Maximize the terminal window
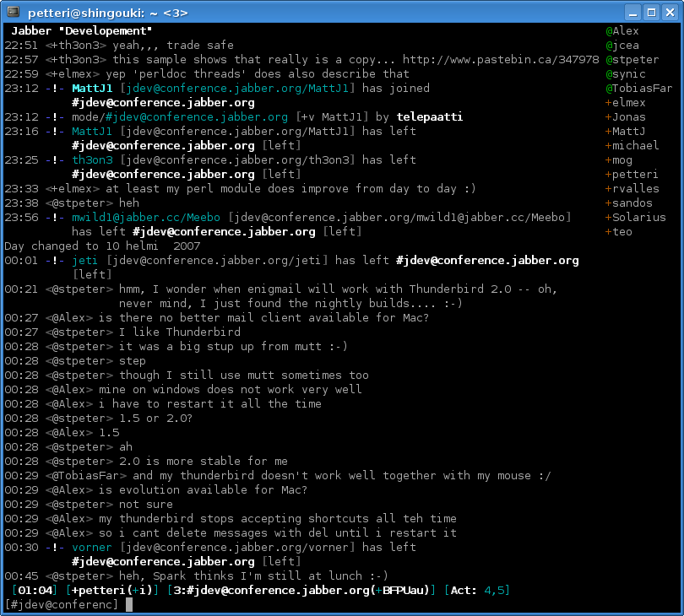The height and width of the screenshot is (616, 684). click(x=651, y=13)
